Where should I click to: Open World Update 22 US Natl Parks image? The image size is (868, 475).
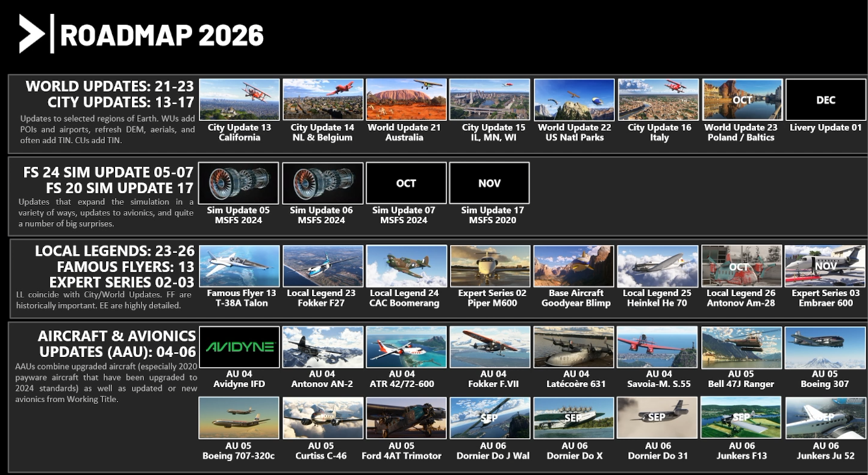pos(574,99)
